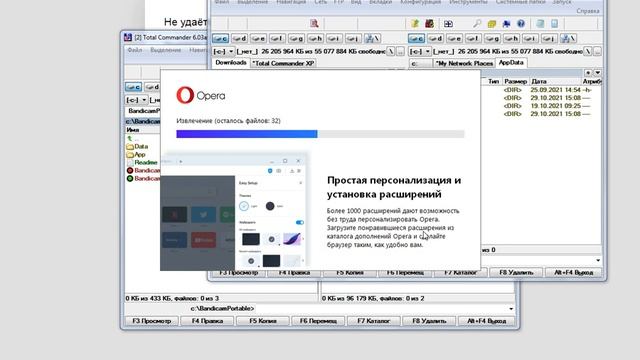The image size is (640, 360).
Task: Click F6 Перемещ button in back window
Action: (x=318, y=321)
